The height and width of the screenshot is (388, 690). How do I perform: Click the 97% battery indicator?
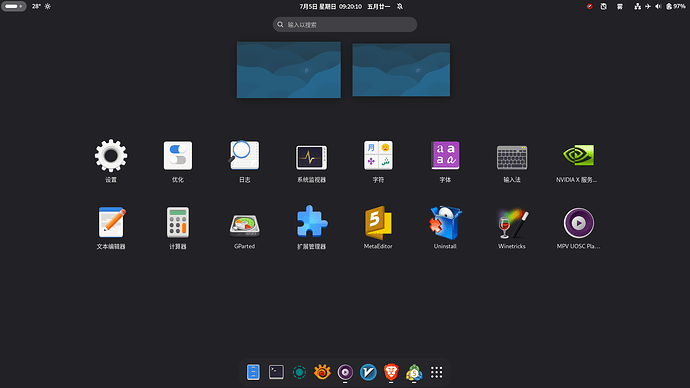coord(676,6)
